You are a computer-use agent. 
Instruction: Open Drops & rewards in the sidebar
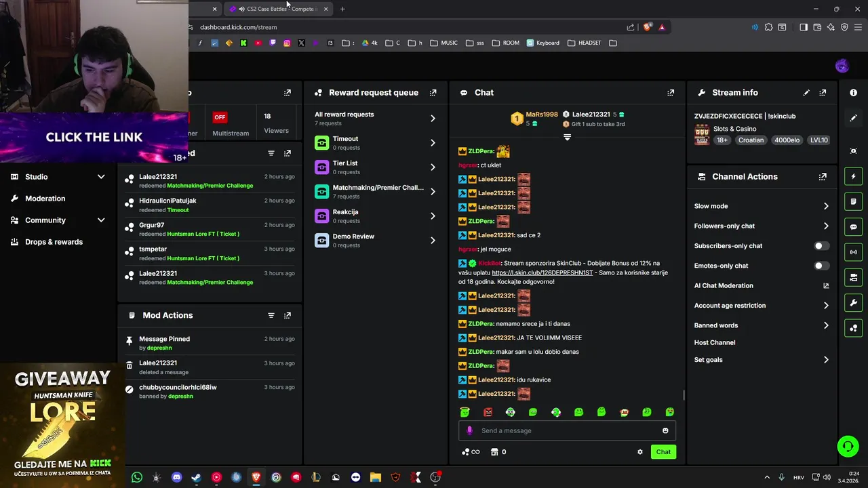pyautogui.click(x=54, y=242)
